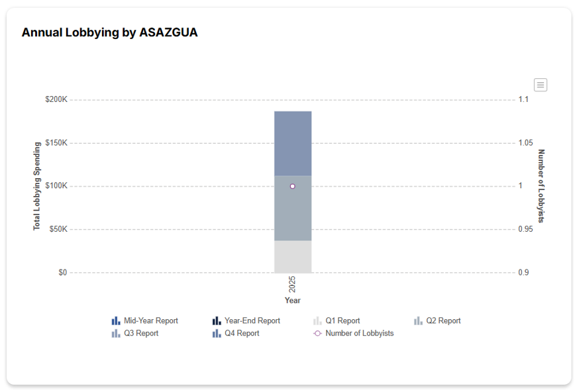The width and height of the screenshot is (579, 392).
Task: Click the Q2 Report legend bar icon
Action: tap(418, 320)
